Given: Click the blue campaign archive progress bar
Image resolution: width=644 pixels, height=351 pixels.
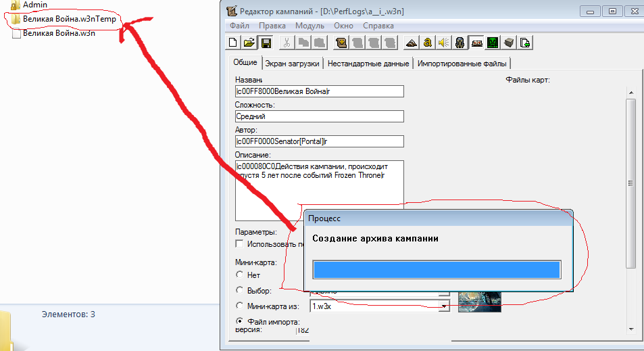Looking at the screenshot, I should pyautogui.click(x=437, y=270).
